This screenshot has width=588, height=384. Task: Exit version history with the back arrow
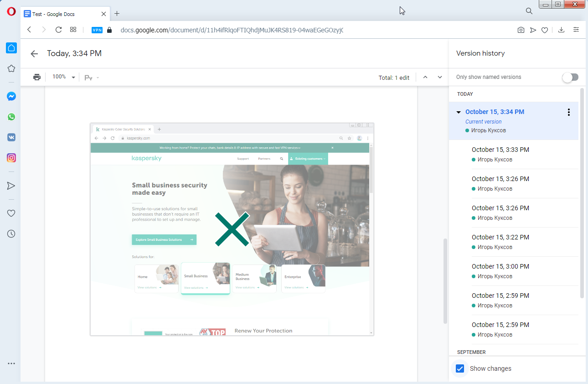tap(34, 54)
